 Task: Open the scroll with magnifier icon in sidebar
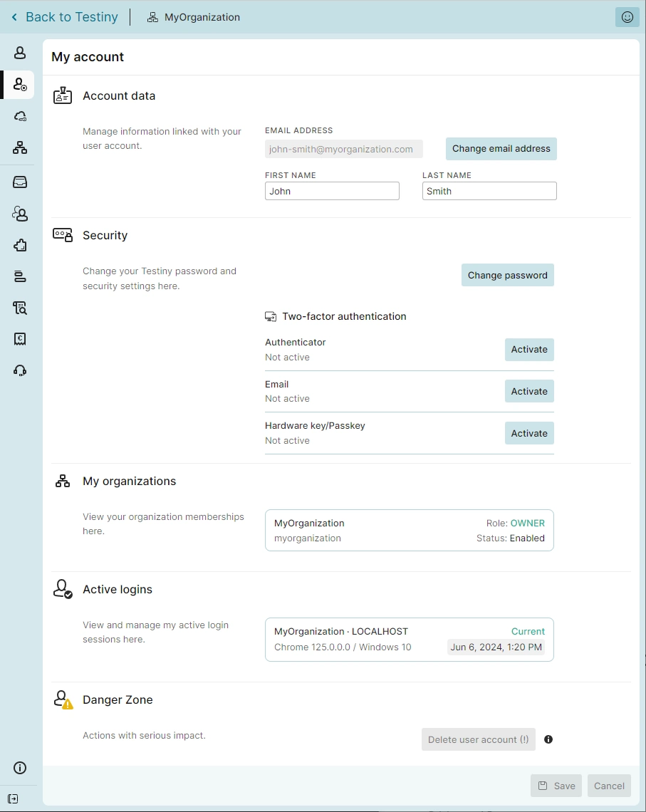pyautogui.click(x=20, y=308)
